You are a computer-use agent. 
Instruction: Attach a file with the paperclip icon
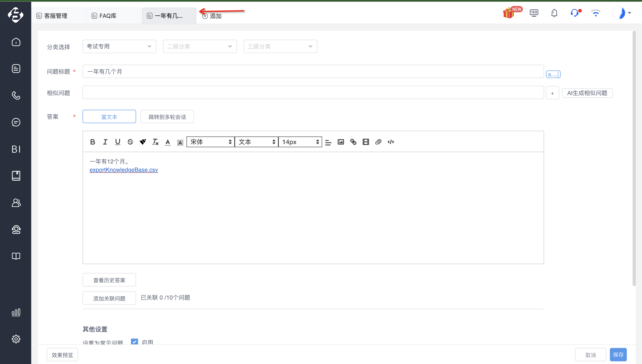coord(378,142)
